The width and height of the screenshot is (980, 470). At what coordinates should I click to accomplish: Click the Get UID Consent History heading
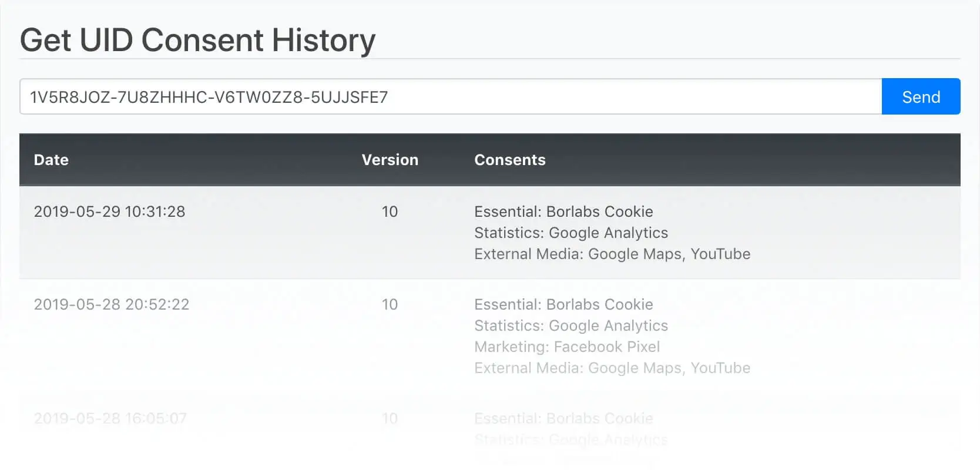click(198, 40)
